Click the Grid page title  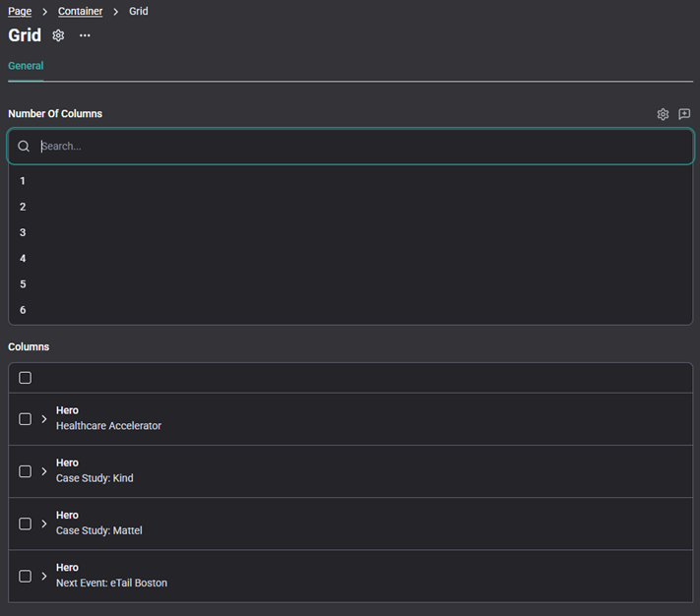[x=25, y=35]
